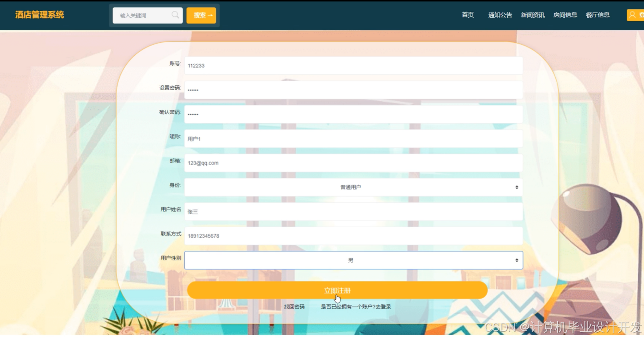Expand the 用户性别 dropdown arrow
The height and width of the screenshot is (338, 644).
point(517,260)
